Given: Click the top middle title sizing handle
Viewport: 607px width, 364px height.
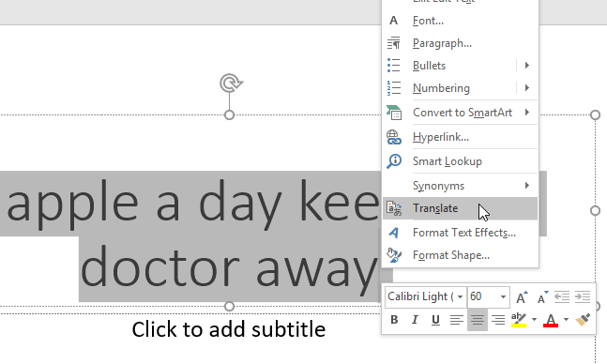Looking at the screenshot, I should pos(230,115).
